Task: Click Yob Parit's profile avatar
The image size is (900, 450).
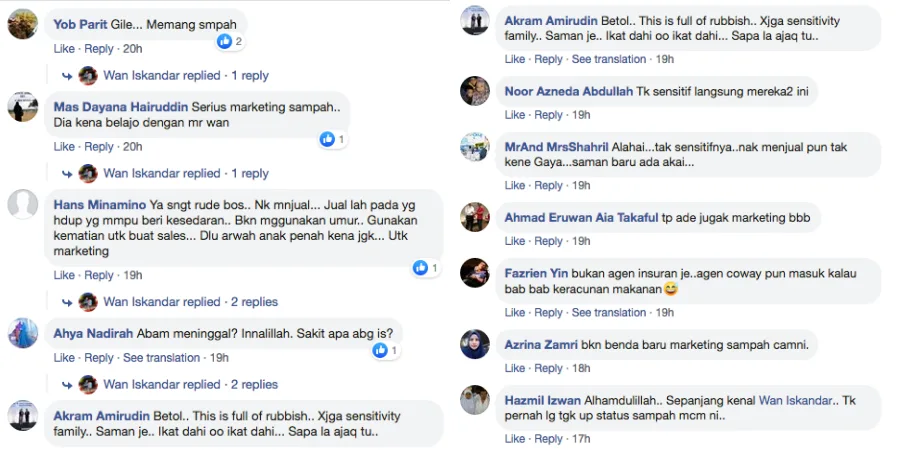Action: pyautogui.click(x=22, y=23)
